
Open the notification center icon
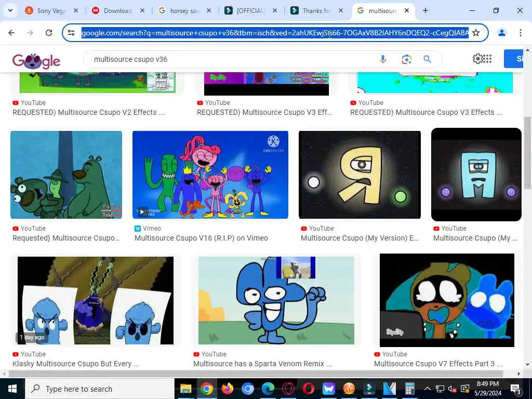coord(515,389)
